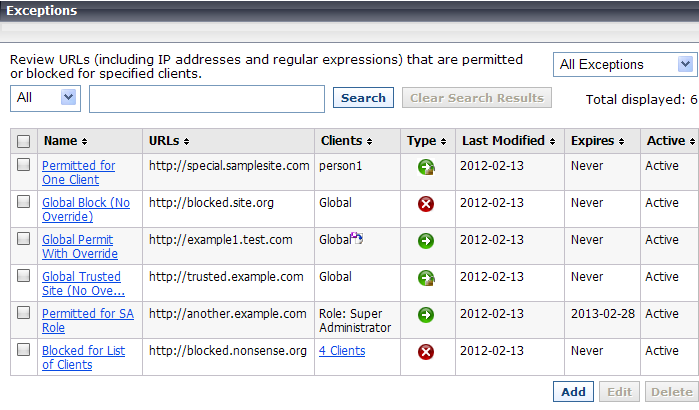
Task: Click red block icon for blocked.site.org
Action: [426, 204]
